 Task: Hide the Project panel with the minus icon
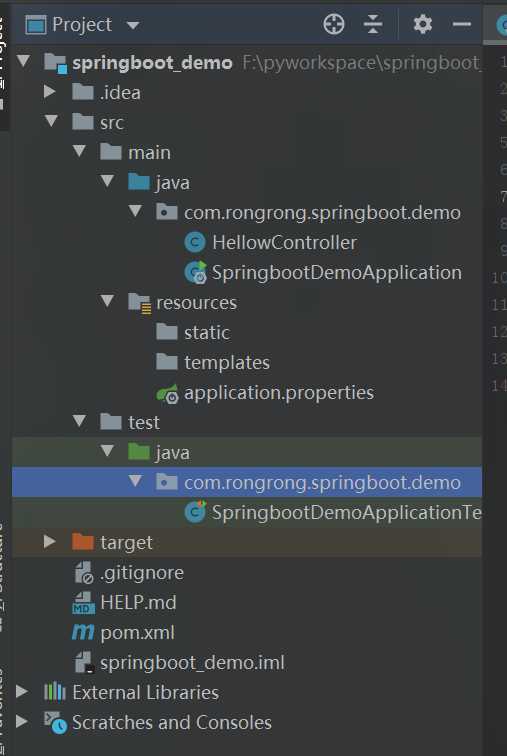coord(462,24)
